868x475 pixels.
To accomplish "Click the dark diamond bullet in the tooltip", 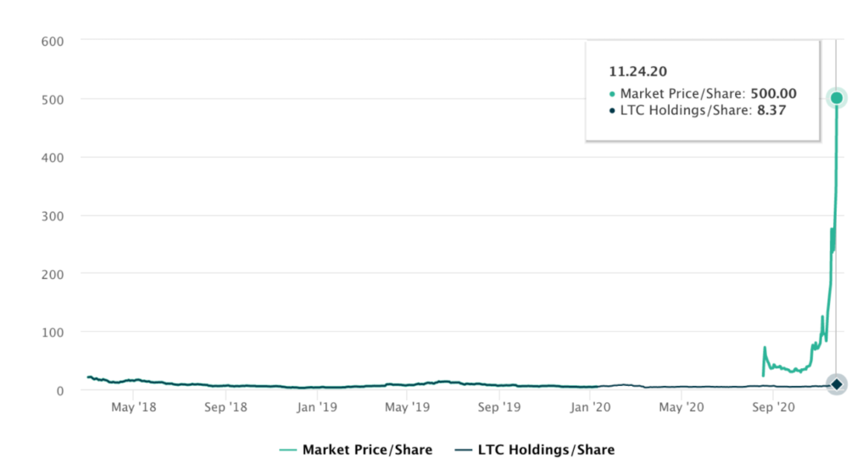I will 613,111.
